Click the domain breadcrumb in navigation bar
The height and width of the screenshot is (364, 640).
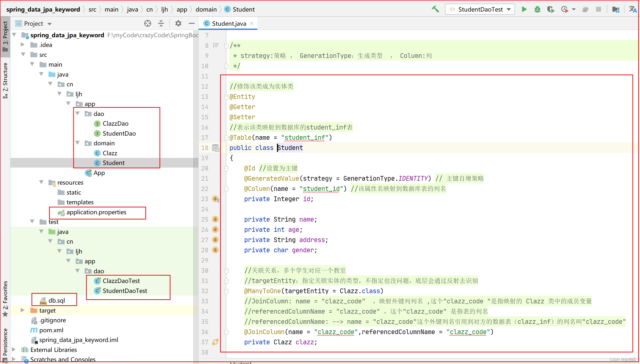[206, 9]
